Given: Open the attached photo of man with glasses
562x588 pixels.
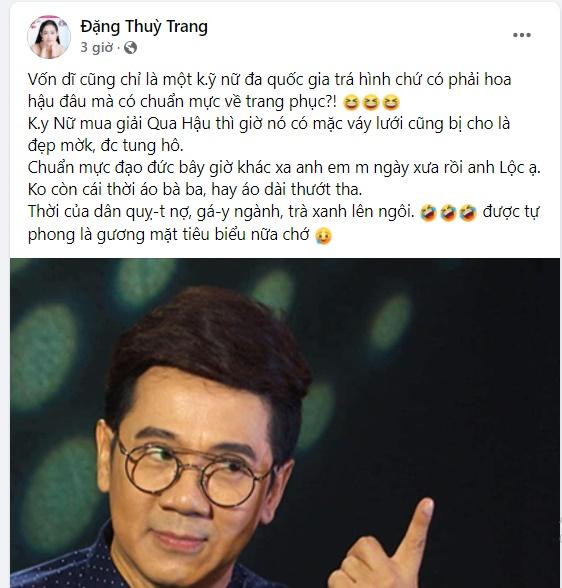Looking at the screenshot, I should 285,423.
